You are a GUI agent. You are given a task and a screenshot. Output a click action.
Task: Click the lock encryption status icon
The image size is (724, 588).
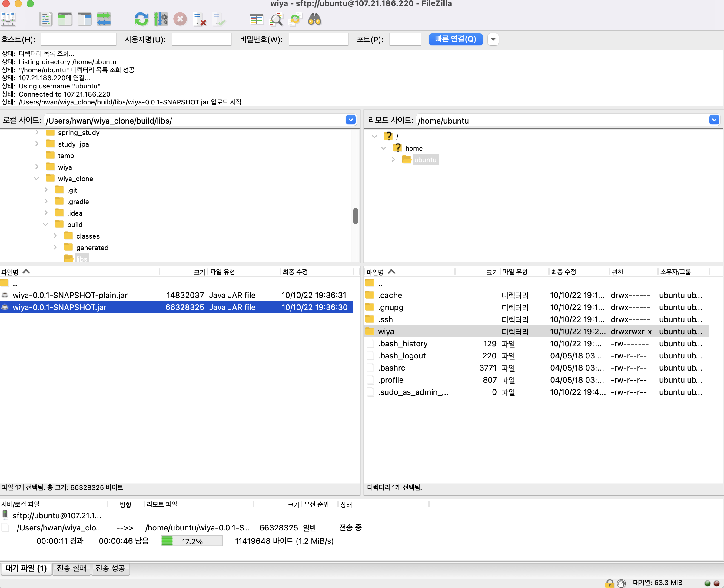pyautogui.click(x=609, y=583)
